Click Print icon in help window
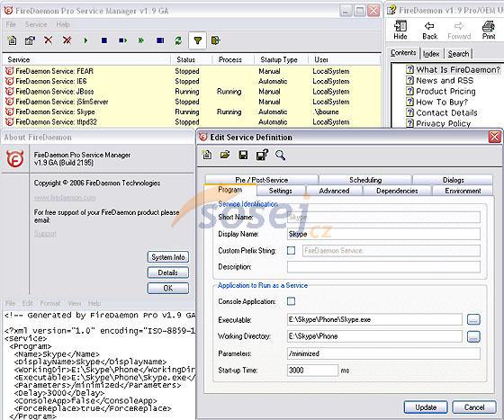 (489, 31)
